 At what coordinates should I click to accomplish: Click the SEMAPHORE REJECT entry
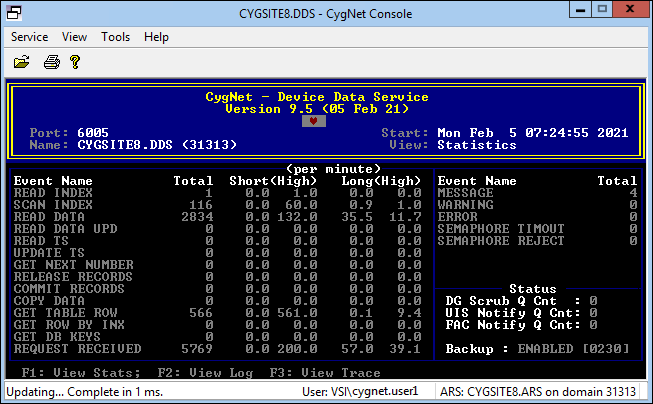(x=501, y=241)
